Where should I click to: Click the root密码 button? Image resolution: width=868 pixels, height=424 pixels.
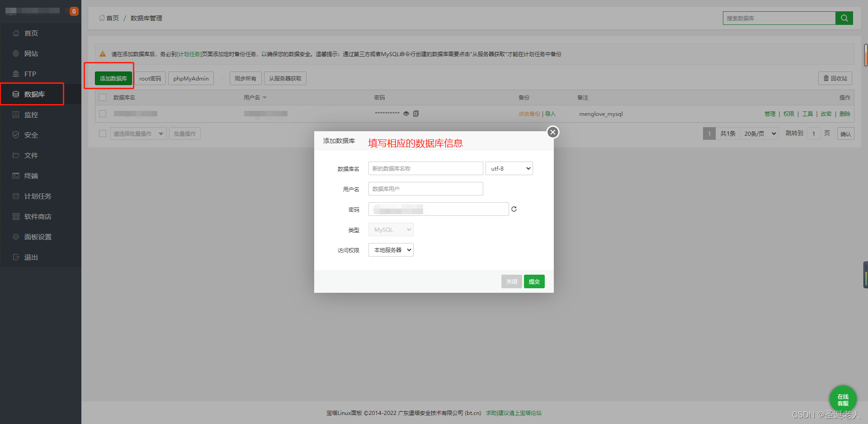pyautogui.click(x=150, y=78)
